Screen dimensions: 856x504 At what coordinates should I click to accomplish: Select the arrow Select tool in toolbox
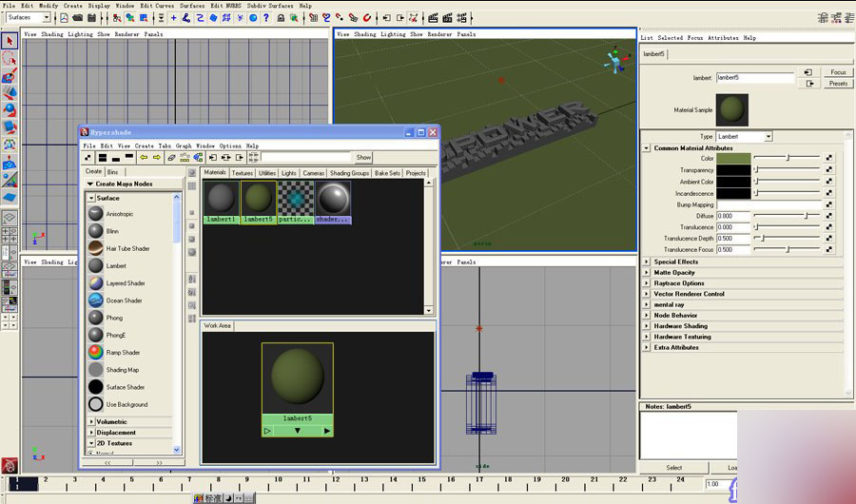[10, 41]
